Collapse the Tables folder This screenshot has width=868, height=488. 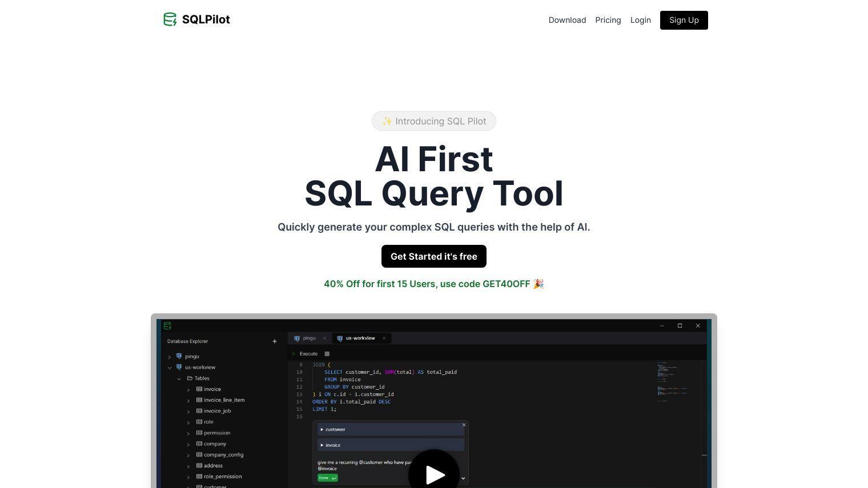click(x=179, y=378)
